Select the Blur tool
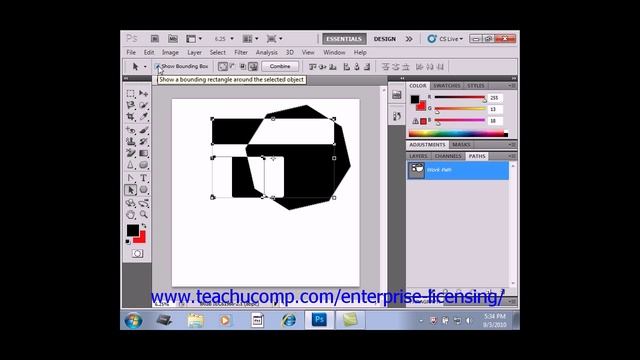 coord(131,164)
